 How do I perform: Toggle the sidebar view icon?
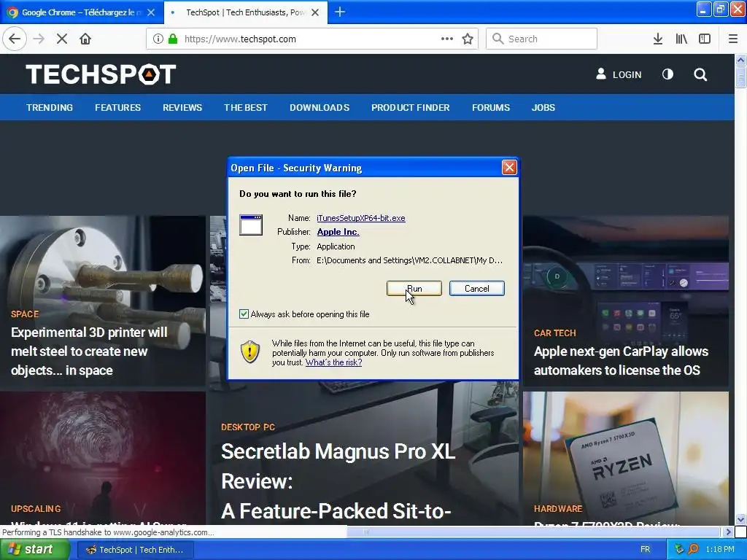click(705, 39)
